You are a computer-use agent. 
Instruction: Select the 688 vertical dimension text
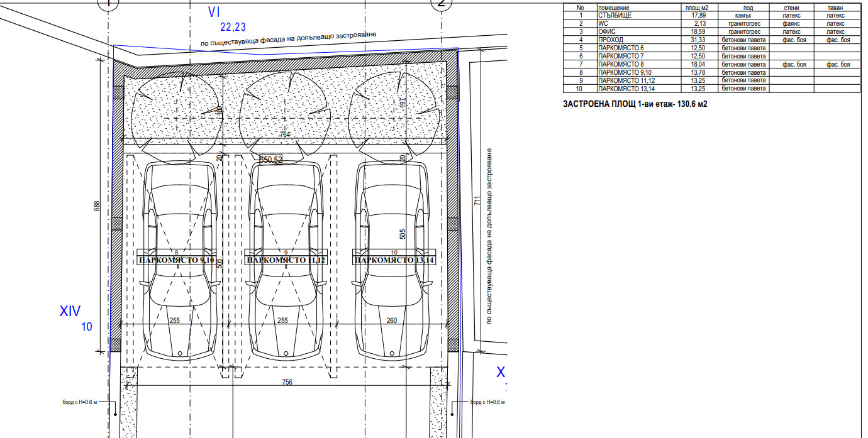(x=97, y=206)
